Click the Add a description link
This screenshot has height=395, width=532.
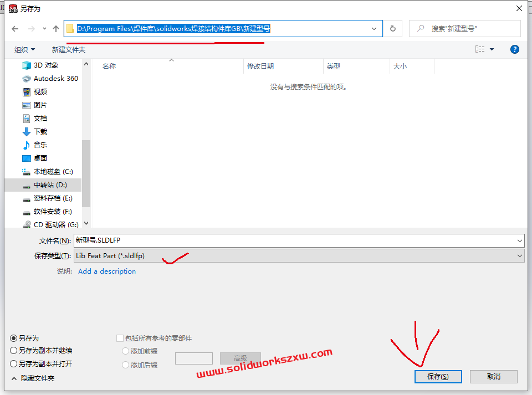tap(106, 271)
